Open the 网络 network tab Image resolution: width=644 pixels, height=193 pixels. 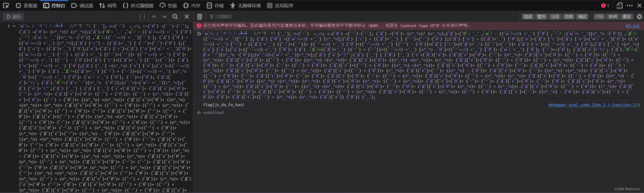[x=108, y=6]
